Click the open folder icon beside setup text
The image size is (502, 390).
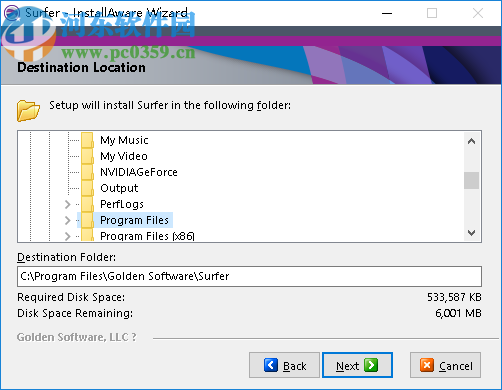tap(28, 110)
